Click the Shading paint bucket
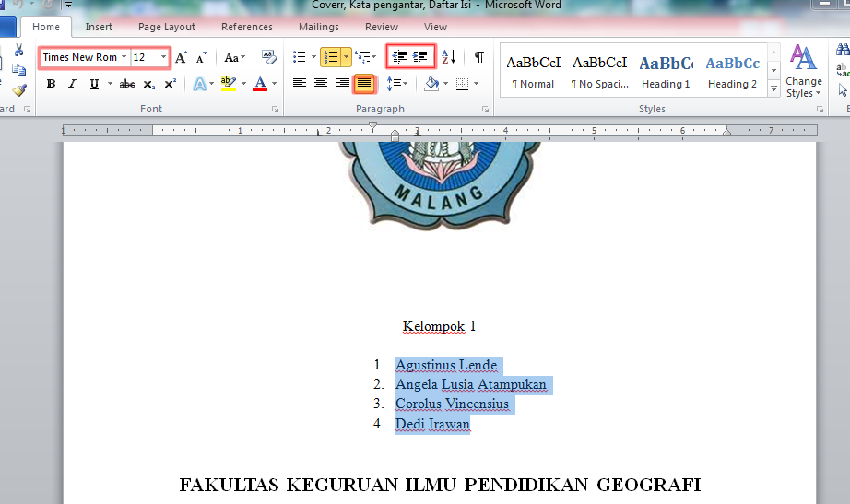The width and height of the screenshot is (850, 504). pos(432,84)
